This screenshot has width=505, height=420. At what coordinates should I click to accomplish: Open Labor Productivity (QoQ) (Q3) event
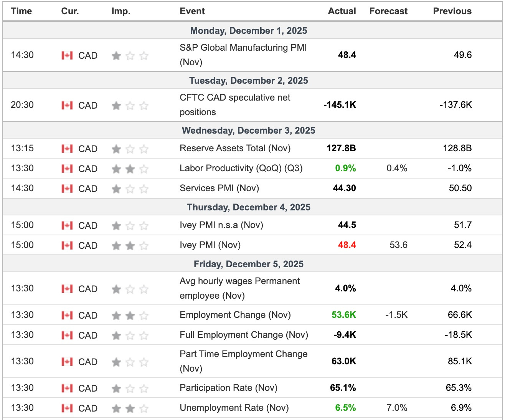tap(241, 168)
